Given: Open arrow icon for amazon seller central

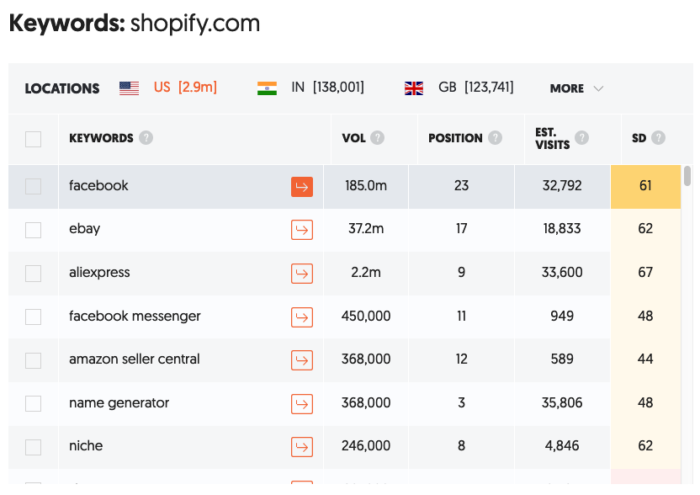Looking at the screenshot, I should click(302, 360).
